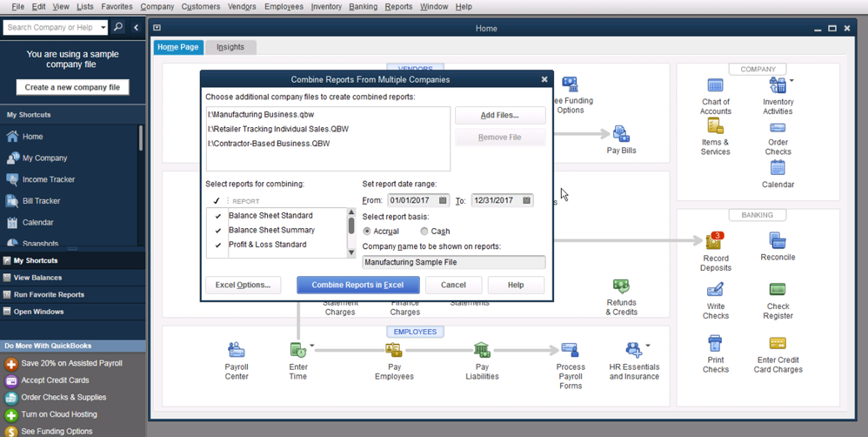Click report list scroll down arrow

(x=351, y=252)
